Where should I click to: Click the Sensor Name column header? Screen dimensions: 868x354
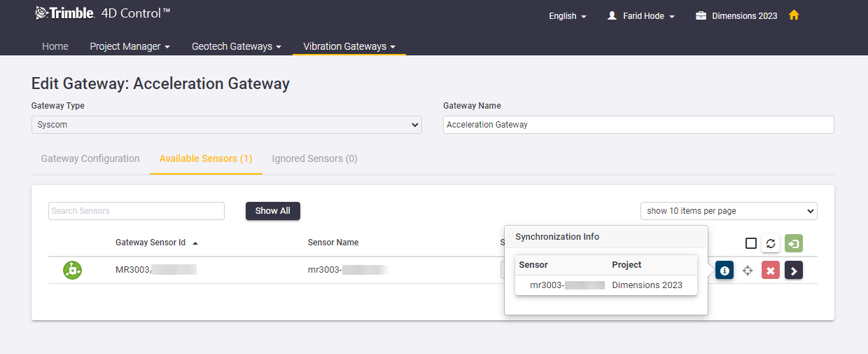[333, 243]
